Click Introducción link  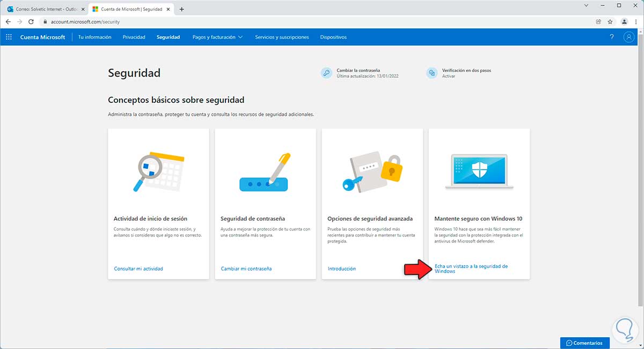[x=342, y=269]
